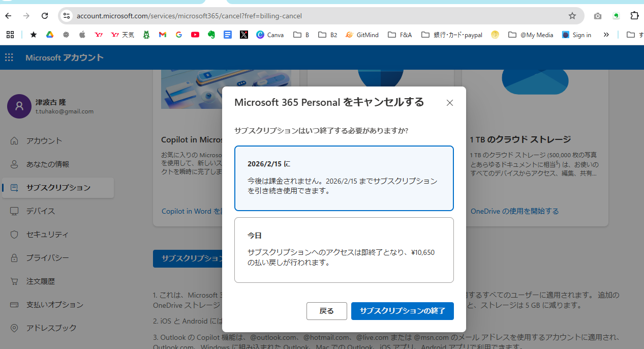This screenshot has width=644, height=349.
Task: Open the Gmail bookmark
Action: tap(163, 35)
